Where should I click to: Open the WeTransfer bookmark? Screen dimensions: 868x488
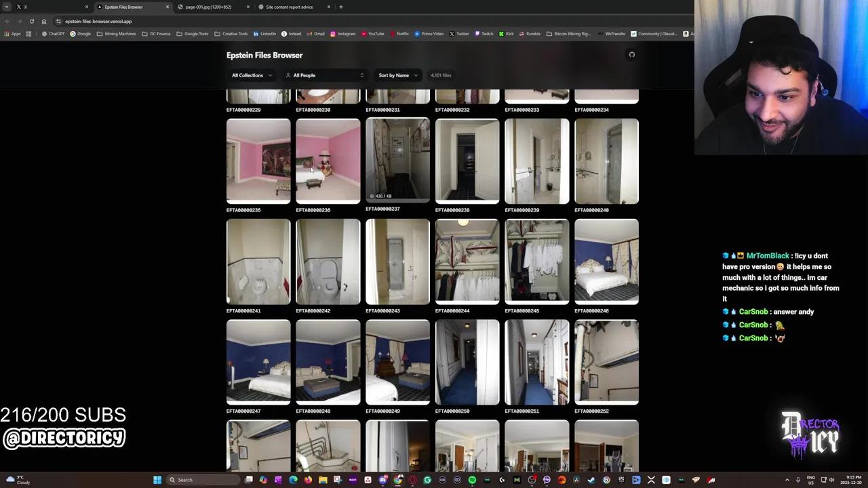tap(612, 34)
